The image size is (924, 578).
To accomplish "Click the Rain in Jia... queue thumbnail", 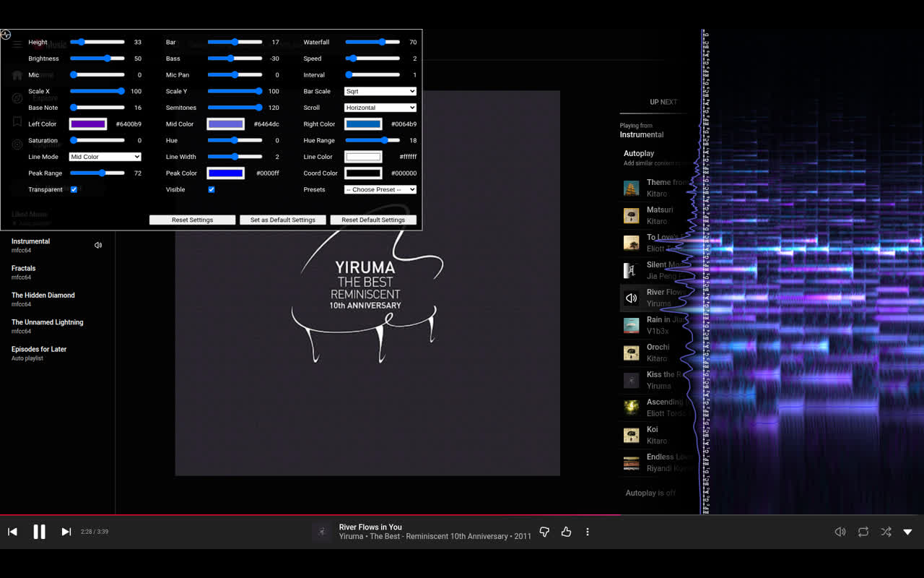I will point(632,325).
